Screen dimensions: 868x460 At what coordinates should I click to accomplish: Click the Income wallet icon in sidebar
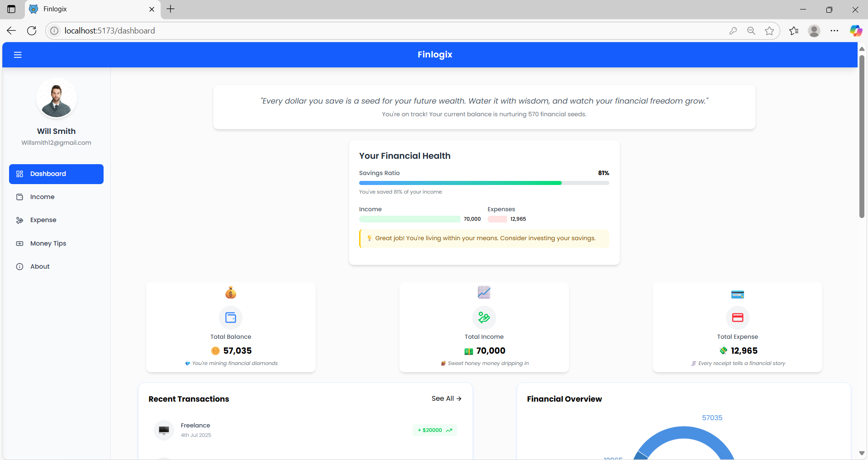[x=19, y=197]
